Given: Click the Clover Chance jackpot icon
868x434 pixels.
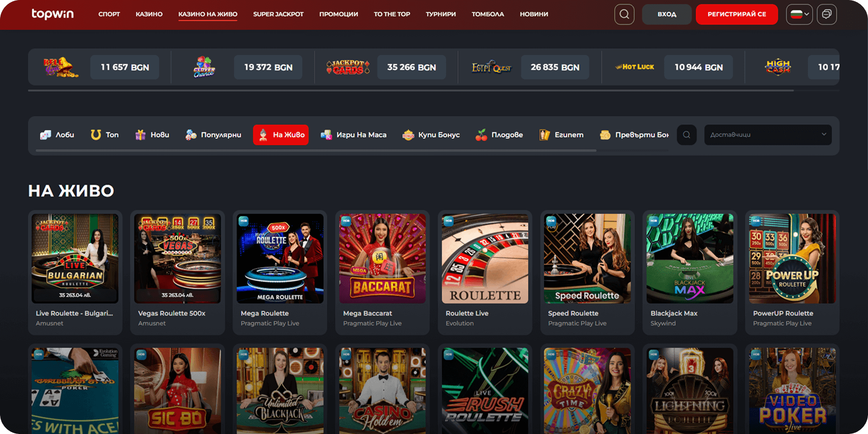Looking at the screenshot, I should [204, 67].
